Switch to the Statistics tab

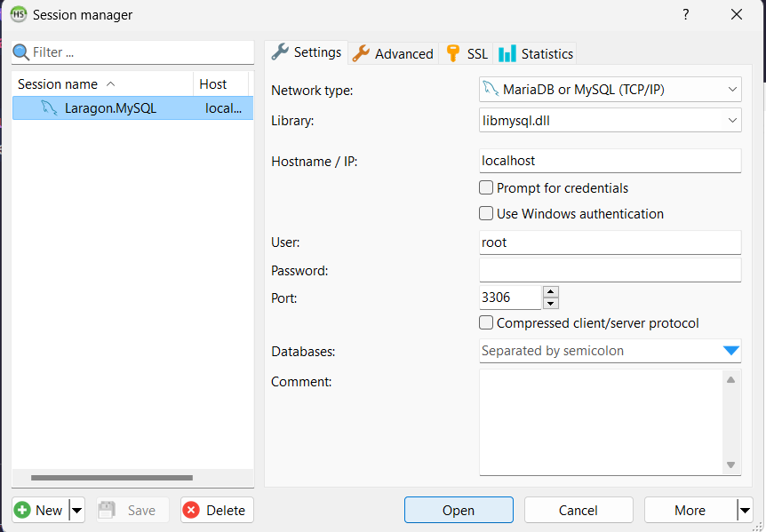click(535, 53)
